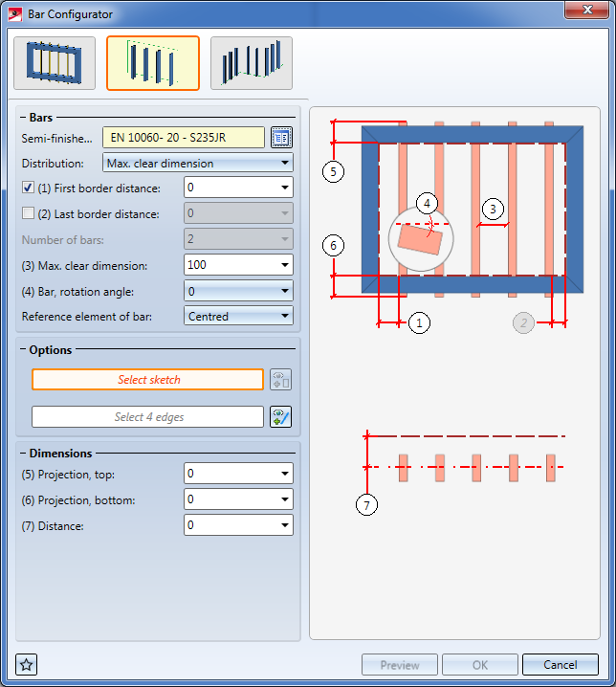Click the Cancel button
Viewport: 616px width, 687px height.
click(560, 665)
